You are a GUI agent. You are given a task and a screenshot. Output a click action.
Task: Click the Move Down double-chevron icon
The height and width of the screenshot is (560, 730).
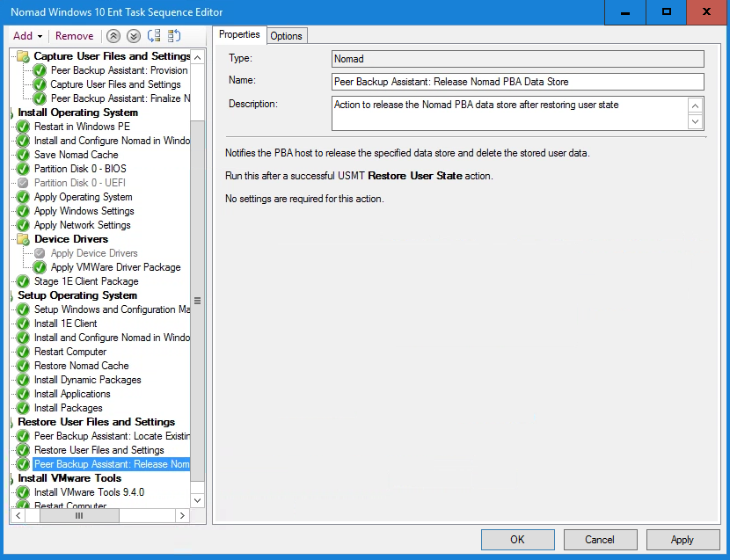pyautogui.click(x=133, y=36)
